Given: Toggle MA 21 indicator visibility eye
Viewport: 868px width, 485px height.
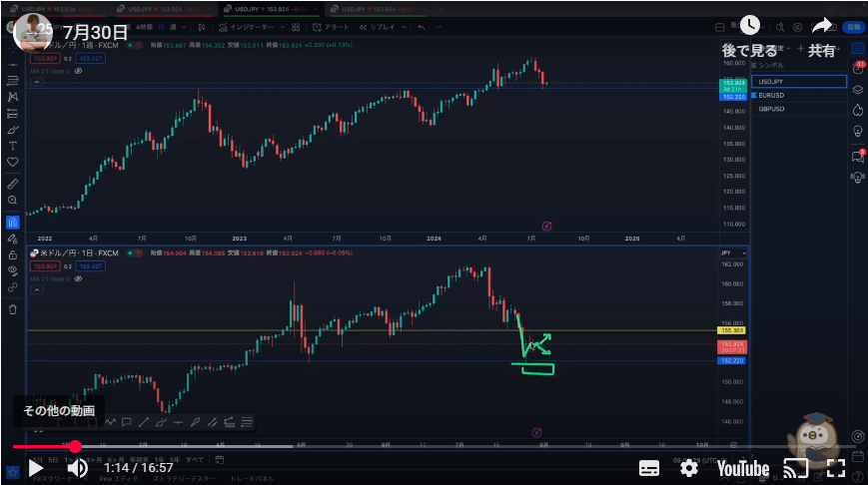Looking at the screenshot, I should (78, 72).
